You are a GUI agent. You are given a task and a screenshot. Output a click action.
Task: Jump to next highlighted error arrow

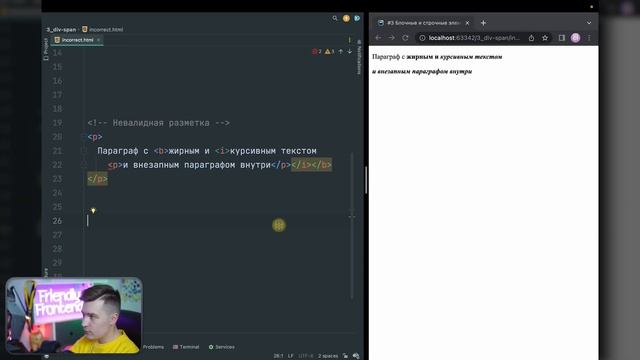(350, 51)
